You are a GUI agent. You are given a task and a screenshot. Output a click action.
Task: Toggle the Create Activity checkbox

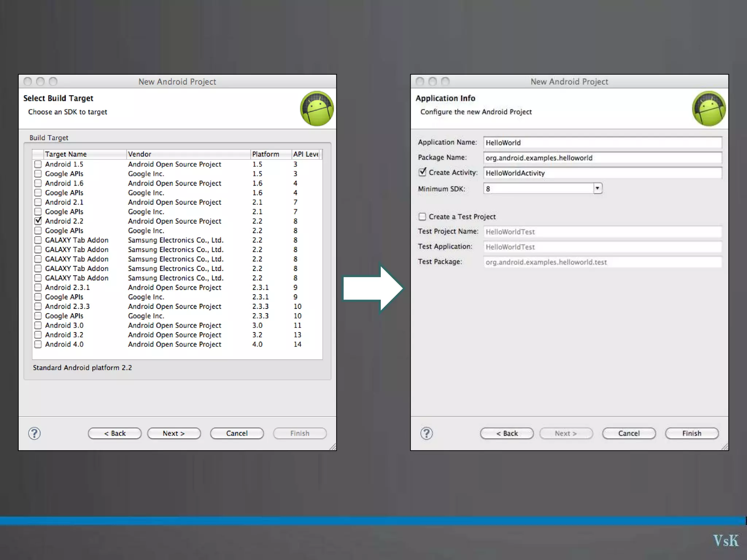[422, 172]
